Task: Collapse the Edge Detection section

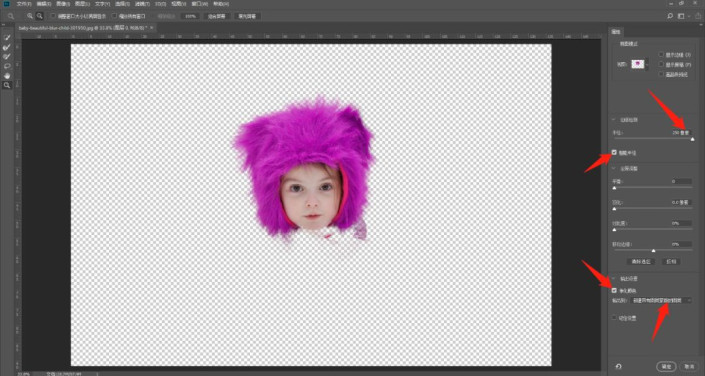Action: coord(613,120)
